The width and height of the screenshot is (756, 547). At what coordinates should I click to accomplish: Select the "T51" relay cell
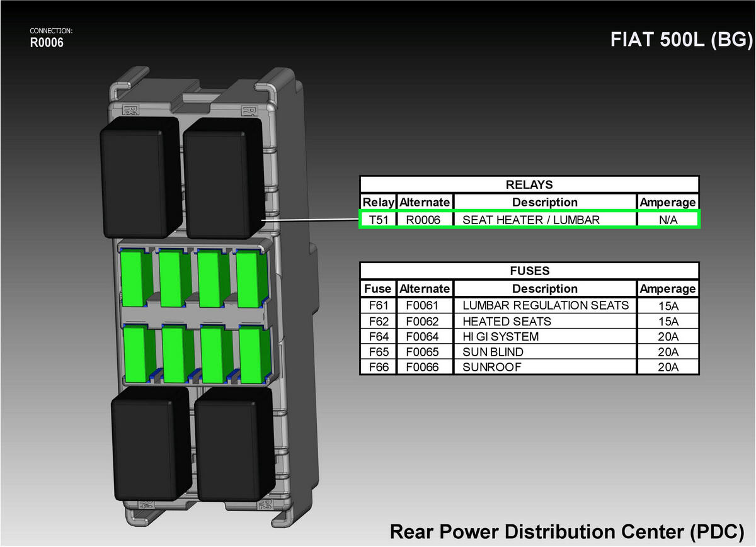coord(378,220)
